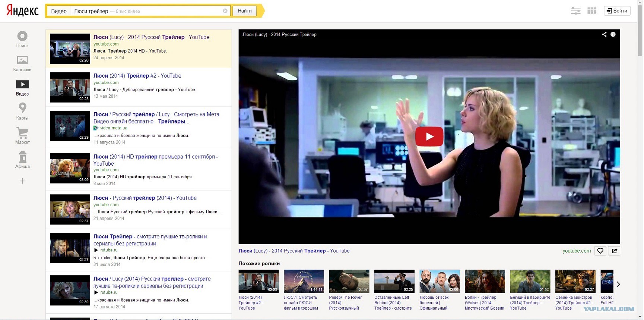Click youtube.com source link under player
This screenshot has height=320, width=644.
[576, 251]
